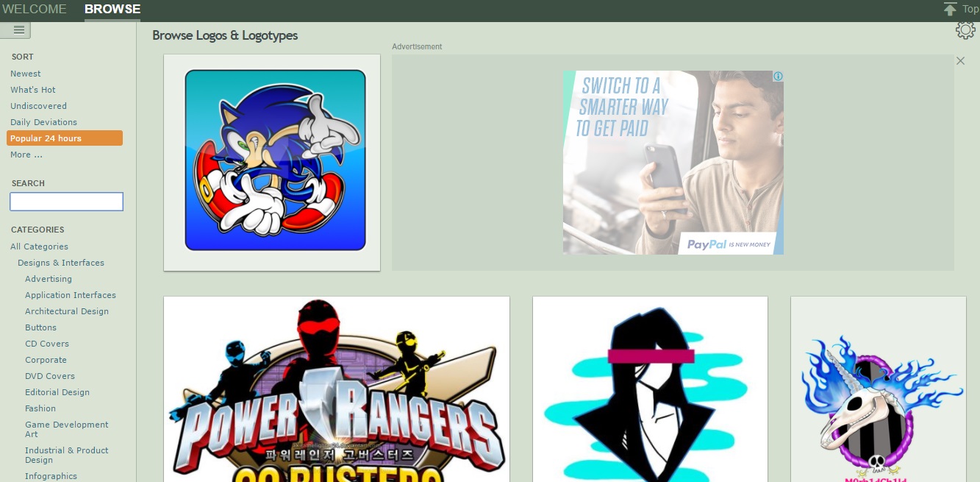Open the ad info icon

pyautogui.click(x=778, y=76)
